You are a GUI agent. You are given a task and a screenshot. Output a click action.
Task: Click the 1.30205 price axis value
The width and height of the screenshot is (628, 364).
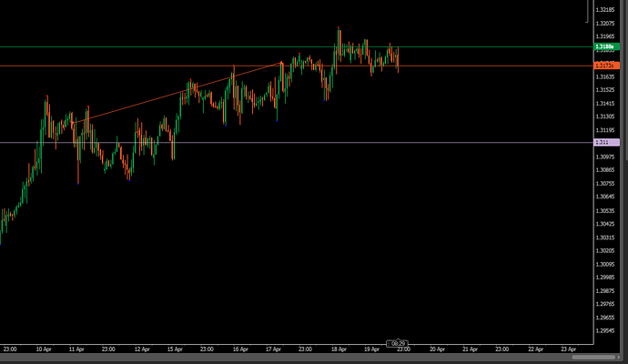tap(605, 250)
